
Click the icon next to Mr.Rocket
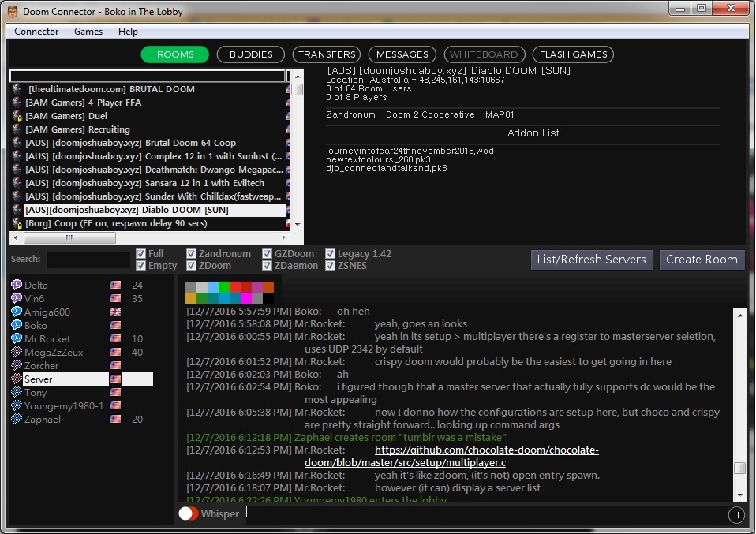pos(17,339)
